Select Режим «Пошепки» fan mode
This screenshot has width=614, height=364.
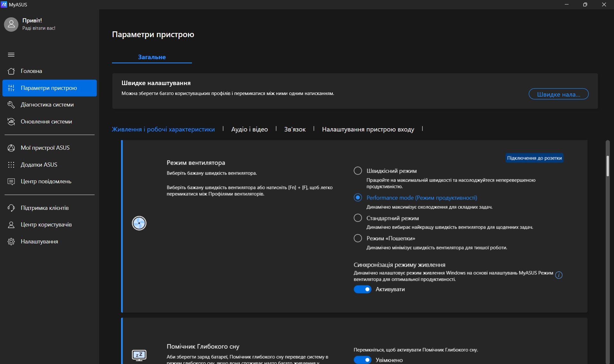pos(358,238)
